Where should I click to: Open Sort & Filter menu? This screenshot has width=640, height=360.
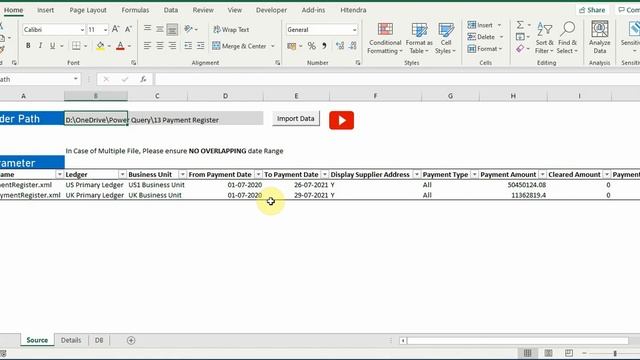pos(544,38)
